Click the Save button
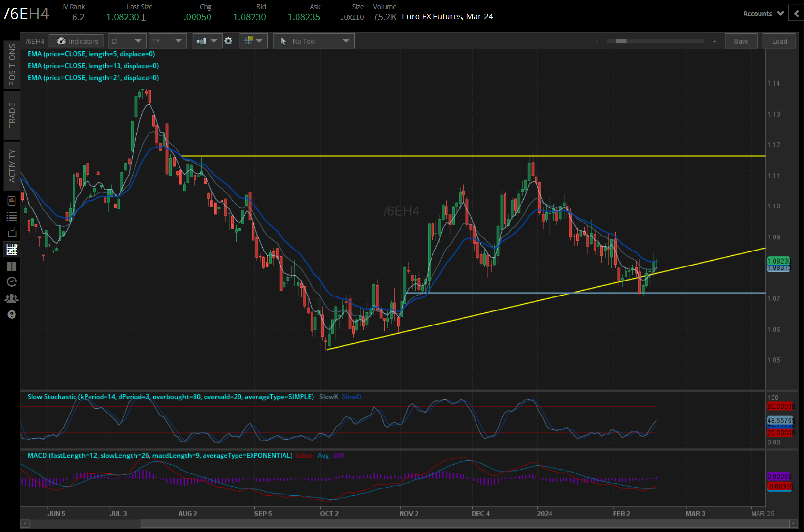The image size is (804, 532). click(741, 41)
